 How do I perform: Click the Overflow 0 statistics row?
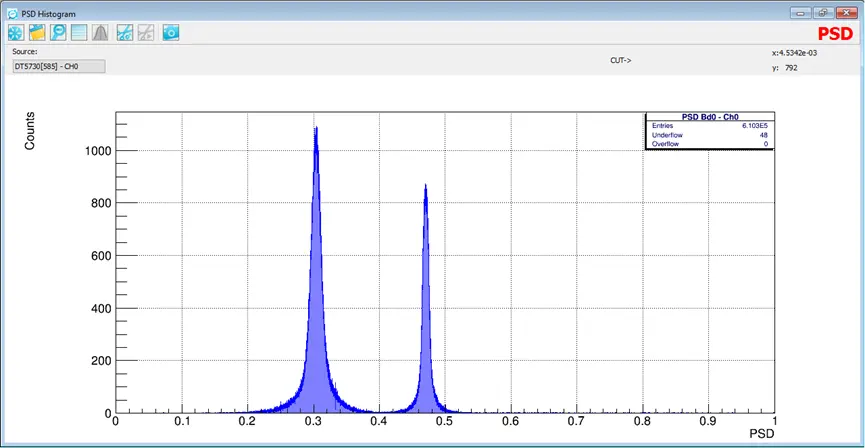pyautogui.click(x=710, y=144)
